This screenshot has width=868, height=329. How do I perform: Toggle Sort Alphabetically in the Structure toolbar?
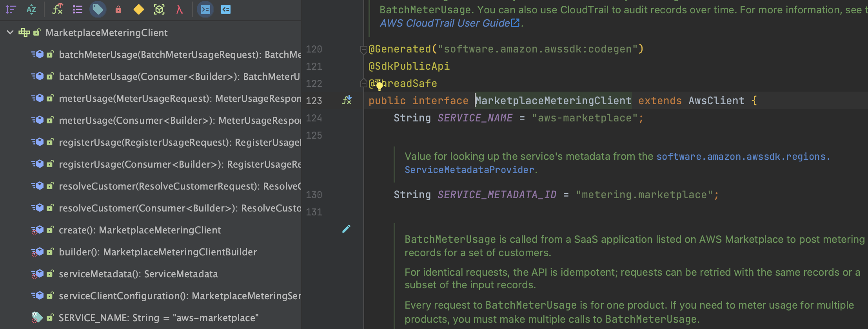tap(31, 9)
